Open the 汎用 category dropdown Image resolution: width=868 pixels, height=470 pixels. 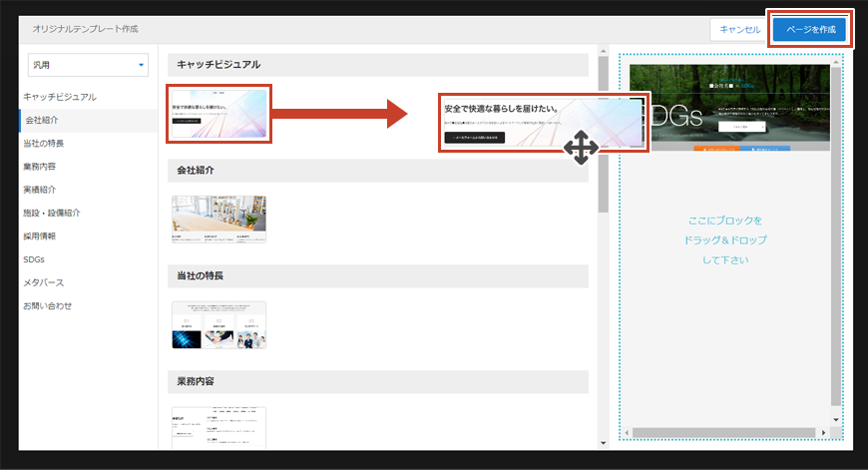click(x=88, y=65)
